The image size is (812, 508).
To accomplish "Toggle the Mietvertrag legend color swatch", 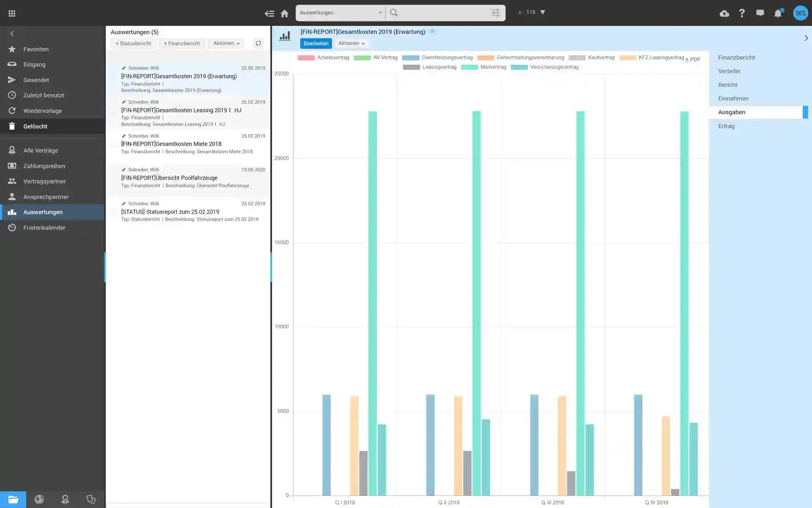I will click(469, 67).
